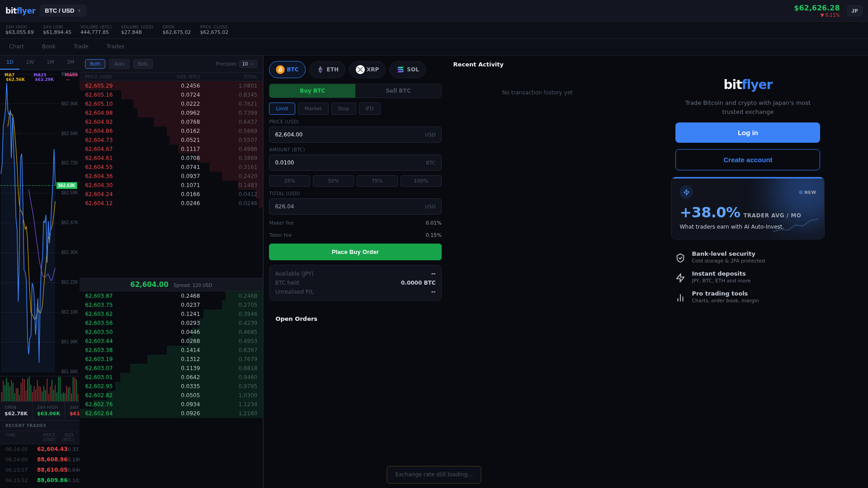
Task: Show only Asks in order book
Action: point(119,64)
